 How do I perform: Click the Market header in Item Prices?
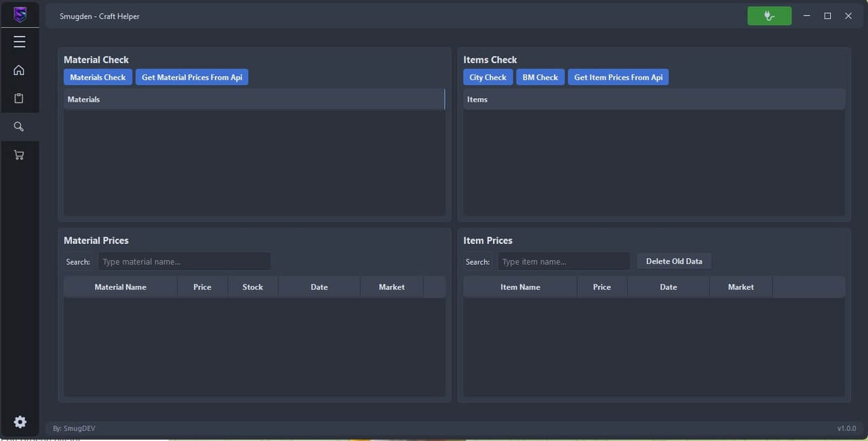coord(741,287)
